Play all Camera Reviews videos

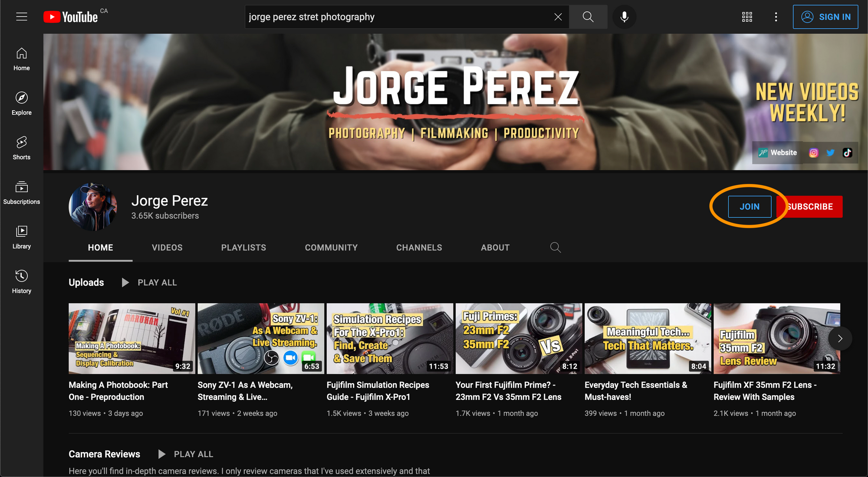coord(185,454)
